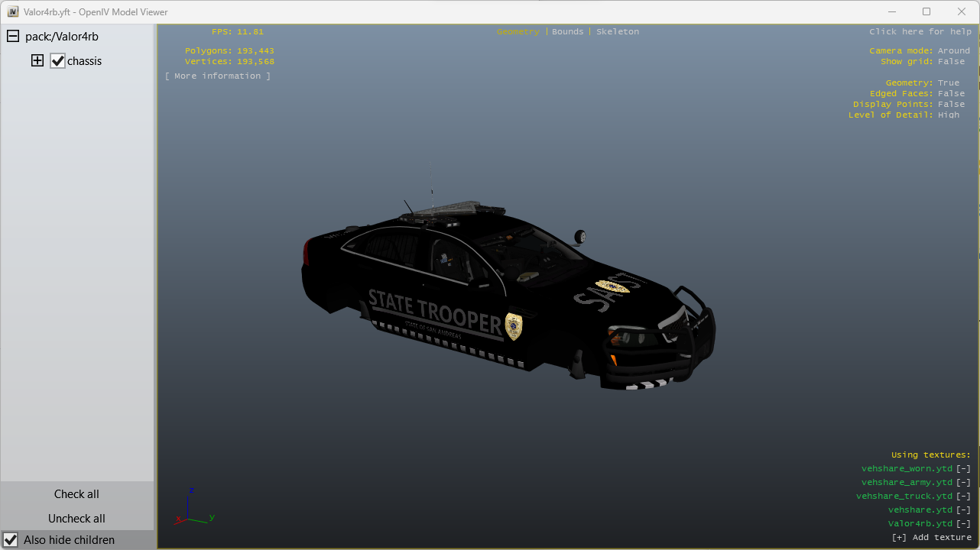Switch to the Geometry view tab

point(518,32)
